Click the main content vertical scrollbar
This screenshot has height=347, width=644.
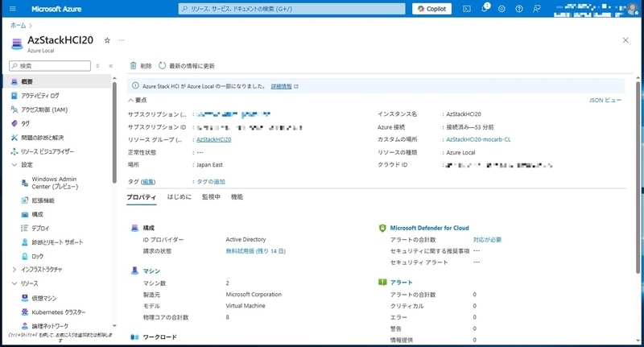point(638,176)
